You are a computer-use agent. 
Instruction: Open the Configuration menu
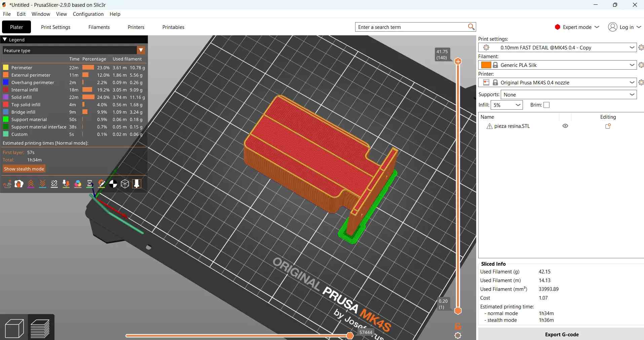click(x=88, y=14)
